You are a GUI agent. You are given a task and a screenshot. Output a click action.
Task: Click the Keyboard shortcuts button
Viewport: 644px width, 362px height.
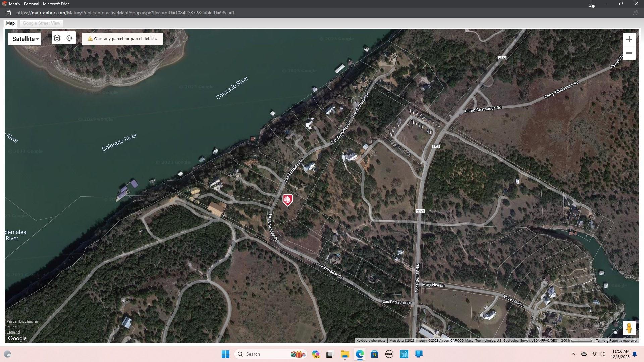371,341
